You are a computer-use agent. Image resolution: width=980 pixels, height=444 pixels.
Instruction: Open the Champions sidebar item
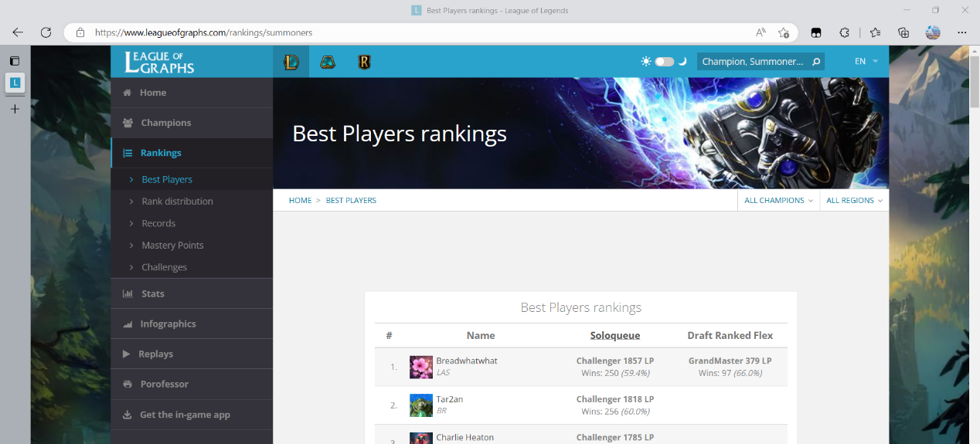pos(192,123)
